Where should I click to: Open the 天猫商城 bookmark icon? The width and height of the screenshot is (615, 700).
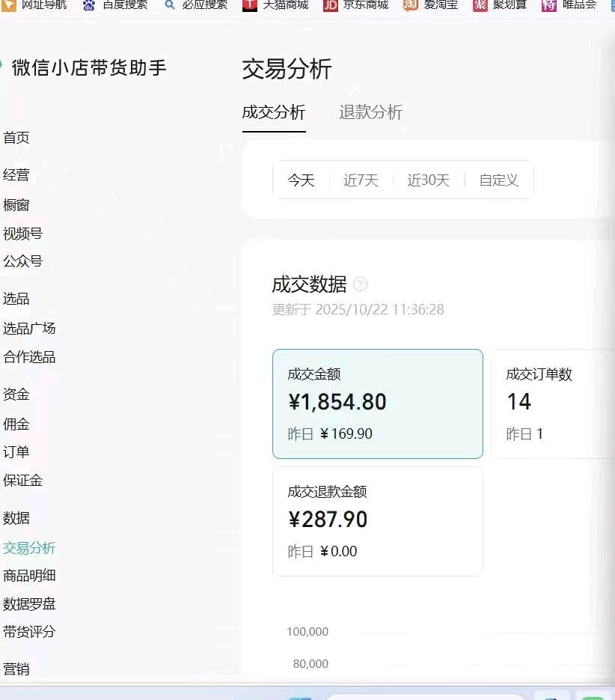click(250, 5)
